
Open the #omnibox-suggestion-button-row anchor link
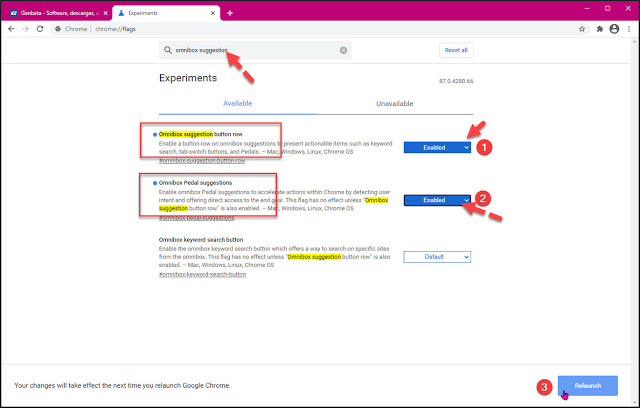203,160
